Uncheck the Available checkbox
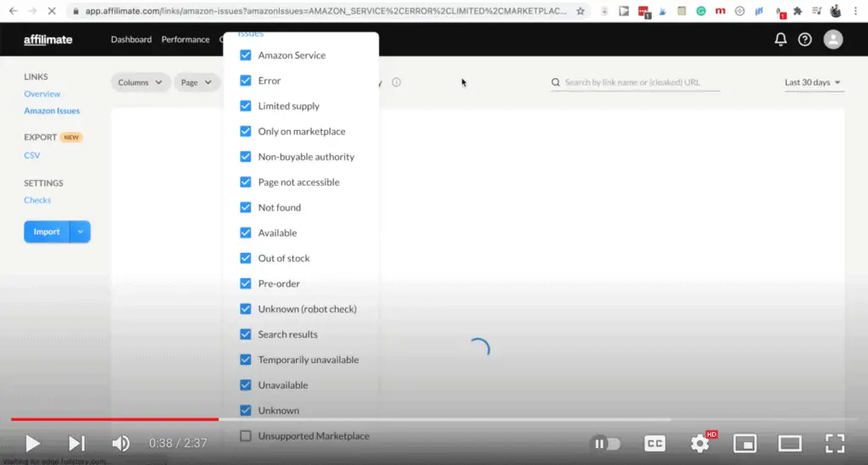Image resolution: width=868 pixels, height=465 pixels. coord(245,232)
